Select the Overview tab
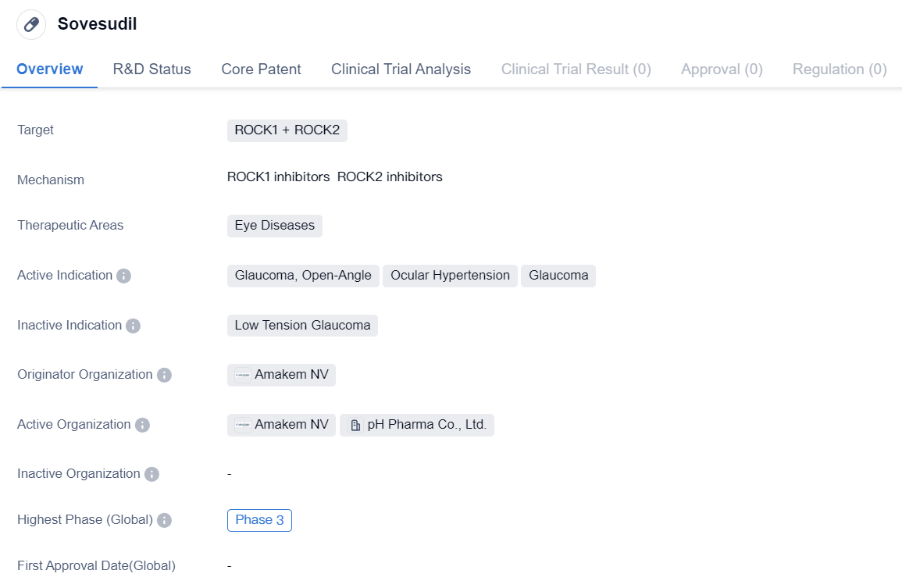The image size is (902, 588). tap(49, 69)
